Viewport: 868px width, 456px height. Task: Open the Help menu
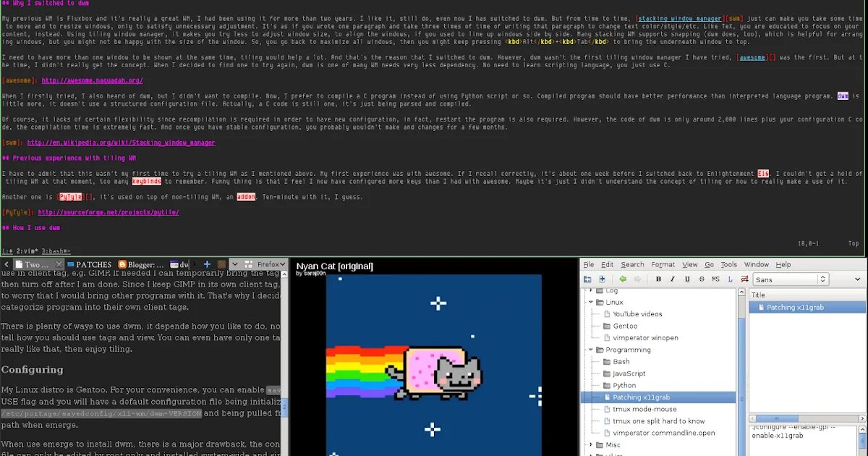783,265
